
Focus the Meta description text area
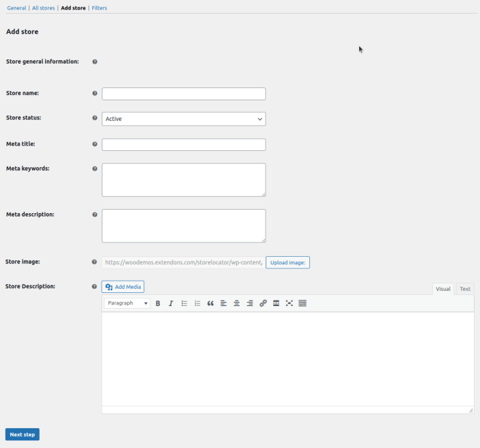point(184,225)
